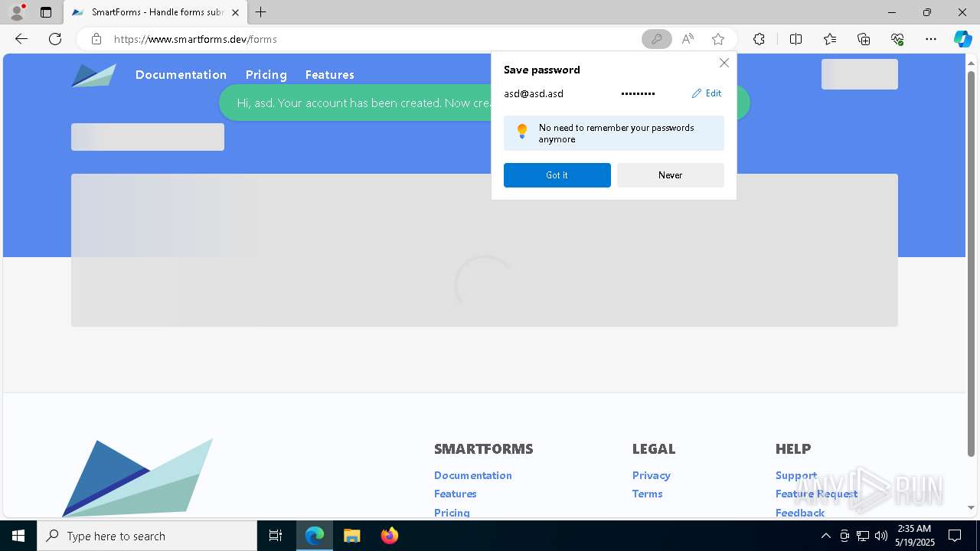Open the volume tray icon

(x=881, y=536)
